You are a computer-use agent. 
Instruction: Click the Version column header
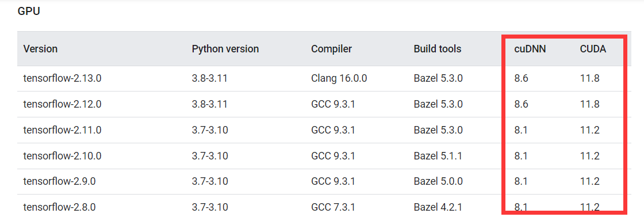click(40, 49)
